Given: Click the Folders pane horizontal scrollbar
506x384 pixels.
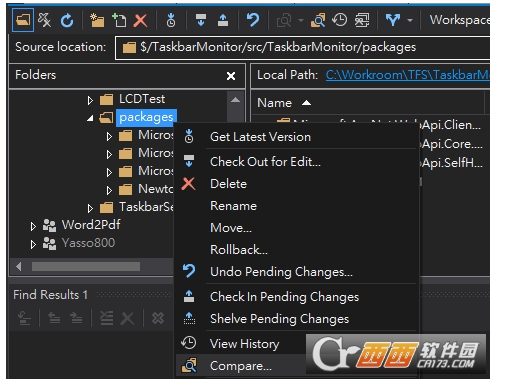Looking at the screenshot, I should [x=86, y=266].
